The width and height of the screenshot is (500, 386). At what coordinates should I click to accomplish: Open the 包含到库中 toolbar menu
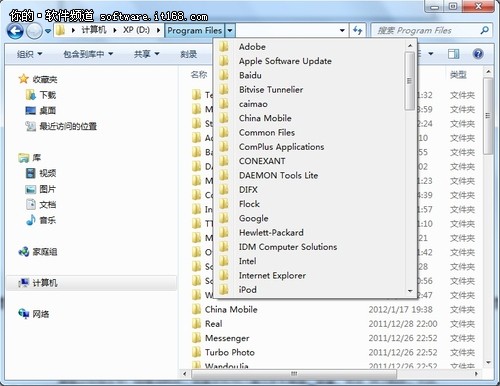(88, 54)
